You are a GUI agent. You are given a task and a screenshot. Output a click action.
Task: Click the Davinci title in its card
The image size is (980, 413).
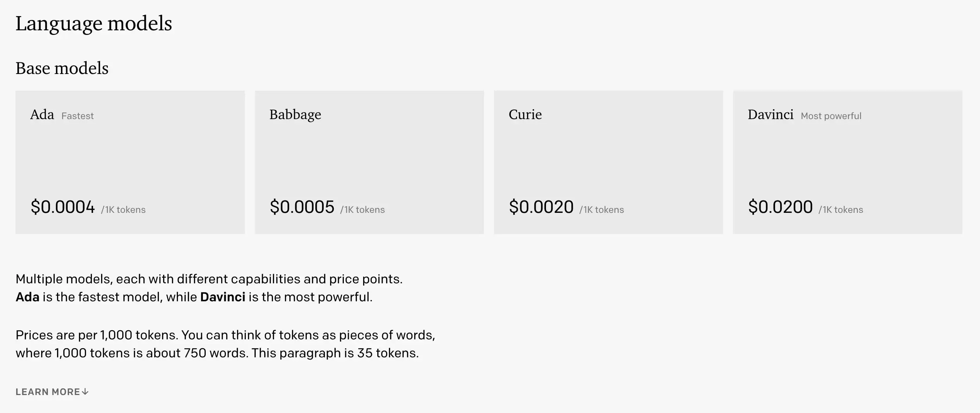pos(770,115)
